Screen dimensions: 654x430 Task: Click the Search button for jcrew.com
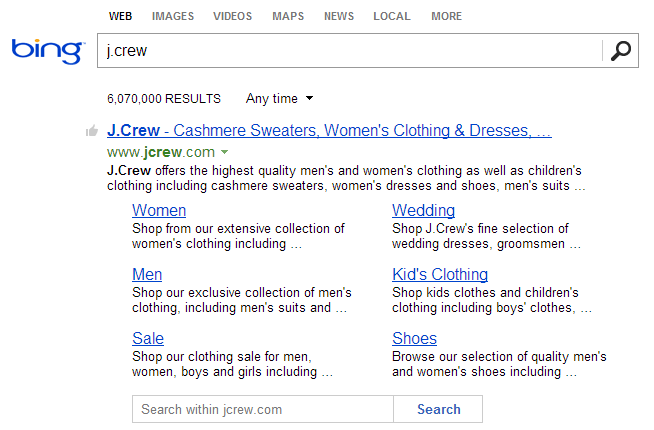coord(438,409)
